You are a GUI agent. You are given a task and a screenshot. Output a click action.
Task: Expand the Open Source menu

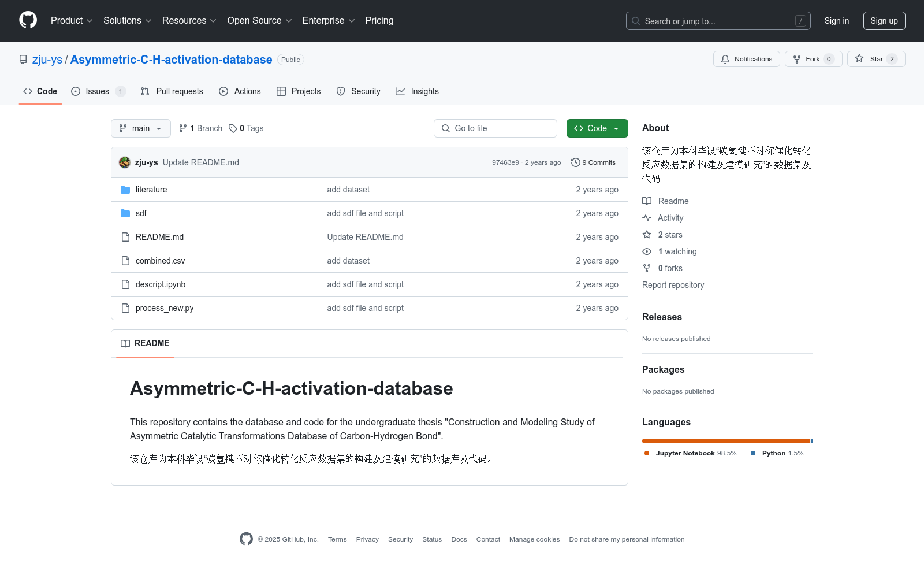pos(260,21)
